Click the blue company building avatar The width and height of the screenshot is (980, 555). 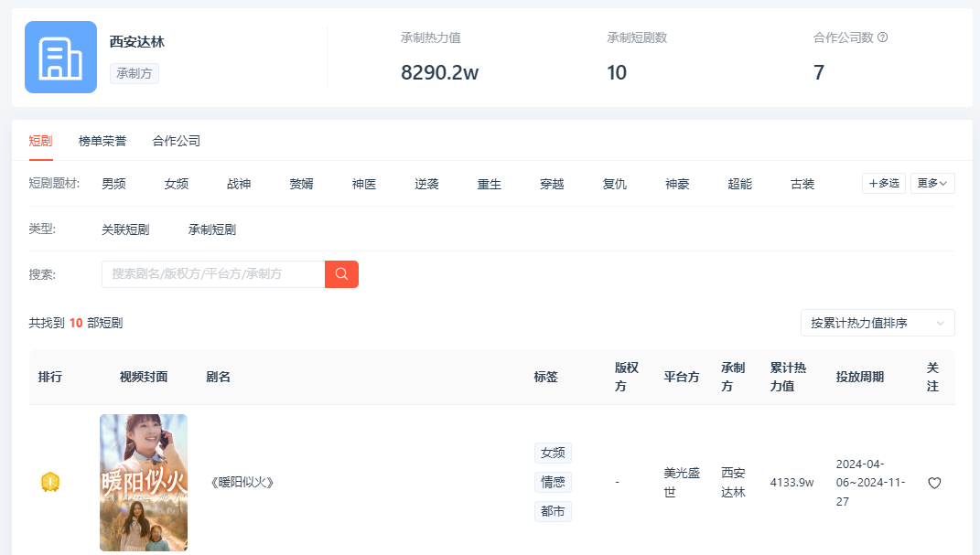tap(60, 58)
